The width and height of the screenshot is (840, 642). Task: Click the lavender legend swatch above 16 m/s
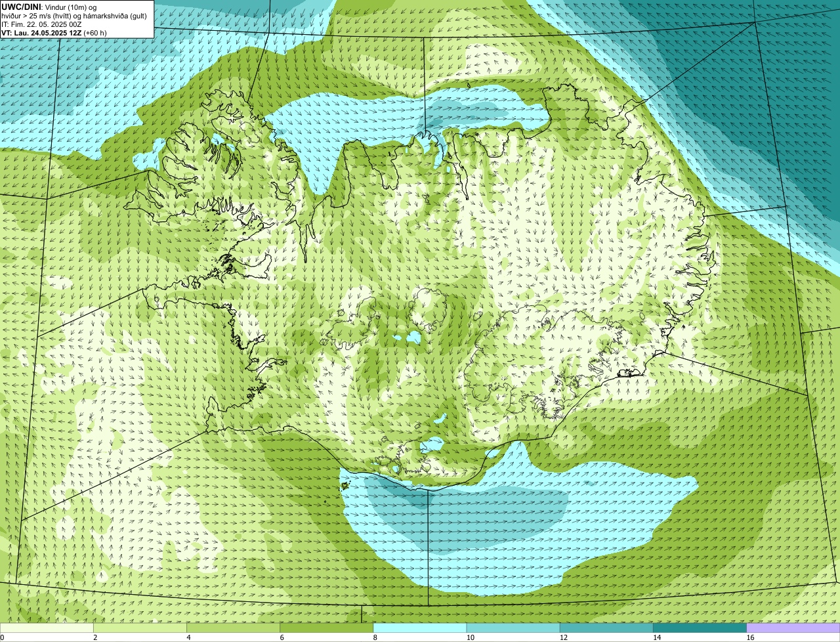(793, 628)
